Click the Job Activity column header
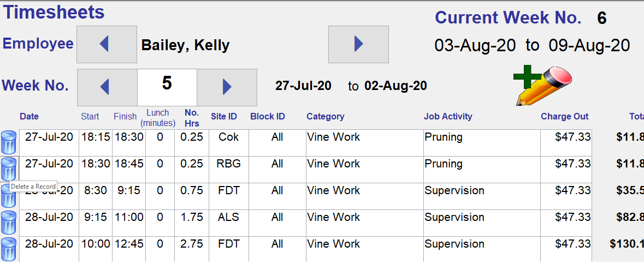 tap(448, 116)
